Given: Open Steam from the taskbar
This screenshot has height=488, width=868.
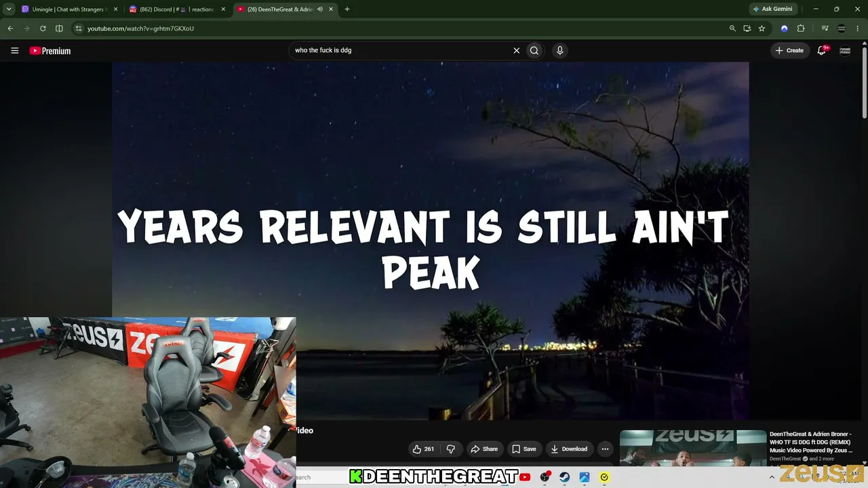Looking at the screenshot, I should click(564, 477).
